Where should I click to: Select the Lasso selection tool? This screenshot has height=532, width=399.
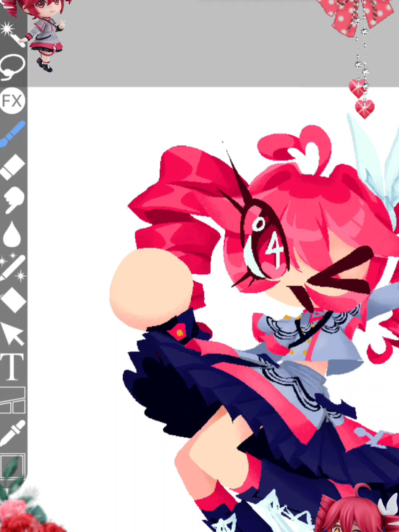click(12, 67)
